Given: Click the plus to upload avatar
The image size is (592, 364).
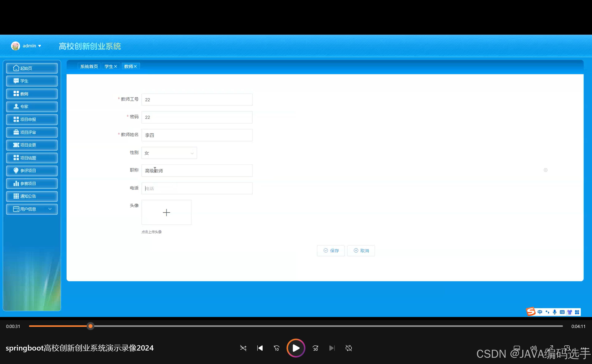Looking at the screenshot, I should [x=166, y=212].
